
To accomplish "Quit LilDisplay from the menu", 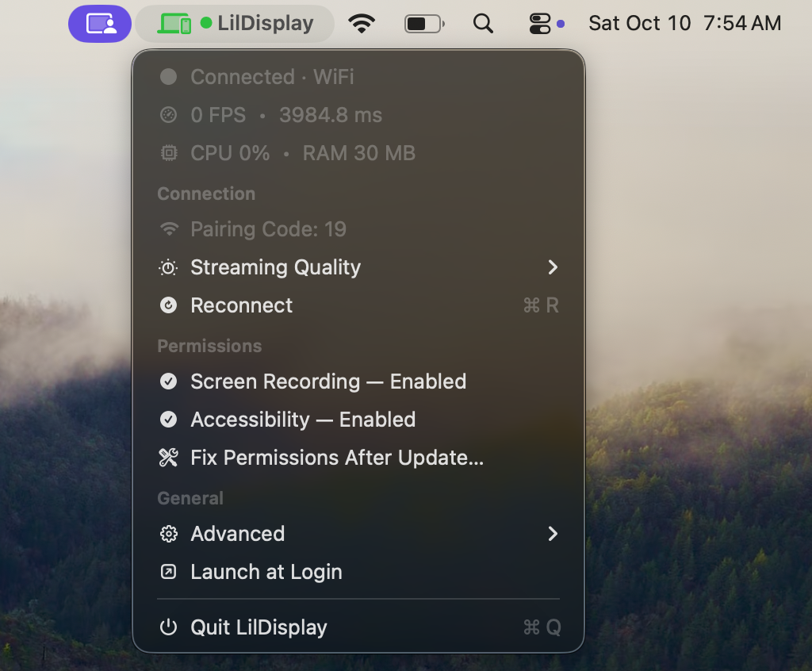I will click(x=358, y=627).
